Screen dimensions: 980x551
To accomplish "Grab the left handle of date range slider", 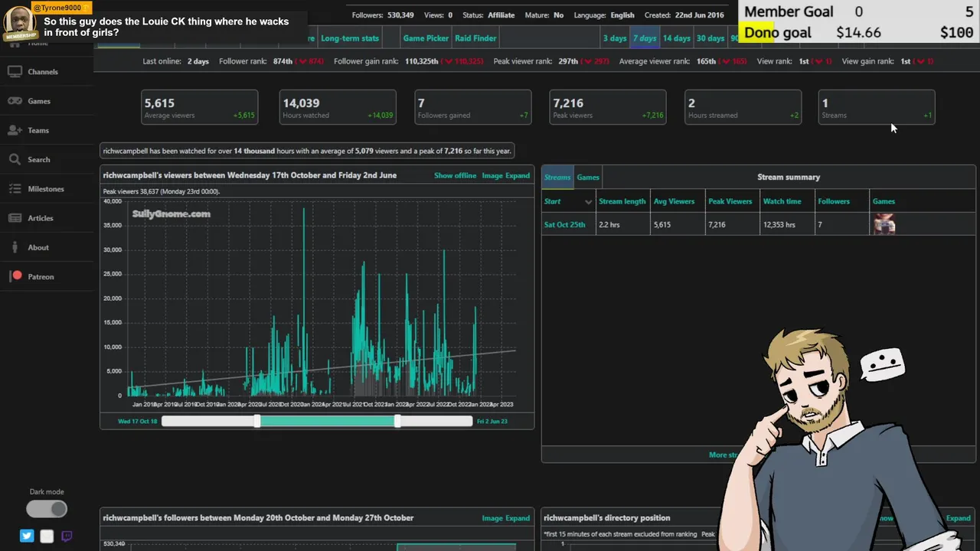I will [x=257, y=421].
